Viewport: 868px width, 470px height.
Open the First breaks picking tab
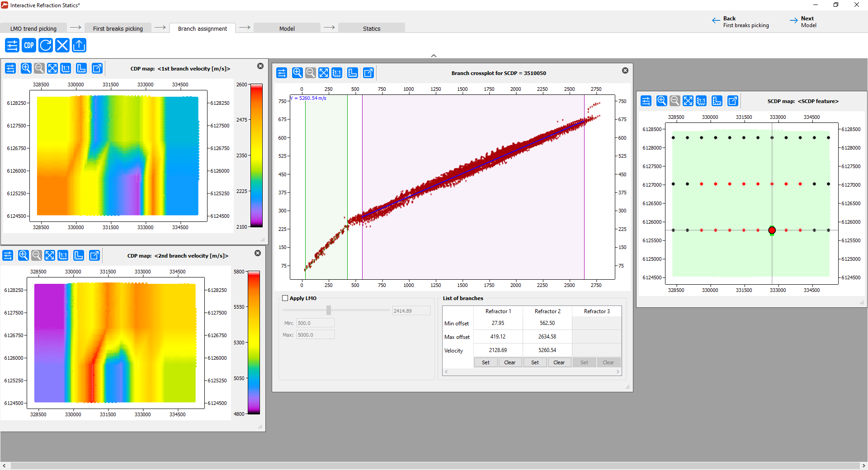tap(118, 28)
